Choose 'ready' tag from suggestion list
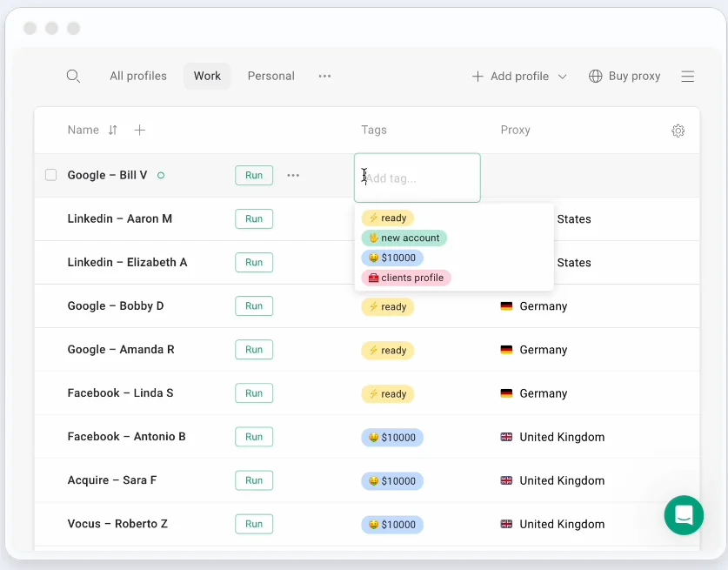728x570 pixels. [388, 218]
